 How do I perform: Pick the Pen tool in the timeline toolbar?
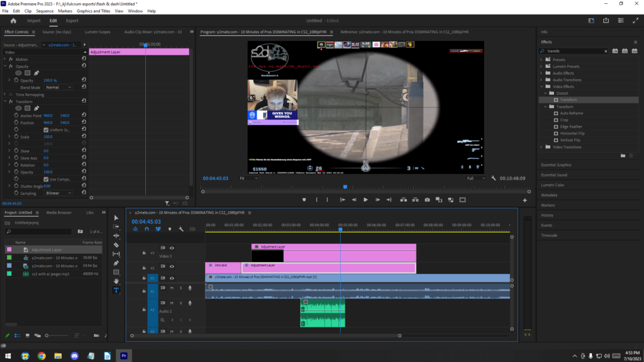click(116, 263)
